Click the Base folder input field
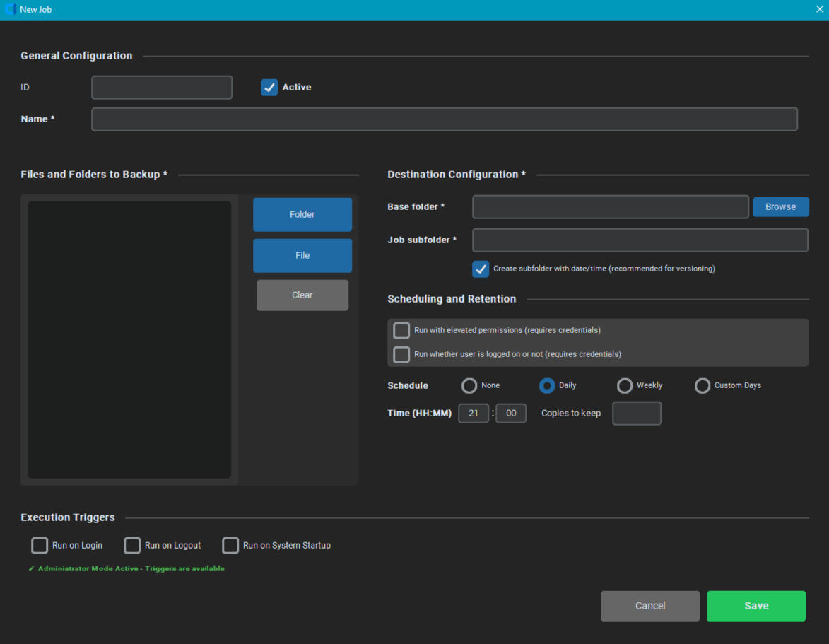 610,207
